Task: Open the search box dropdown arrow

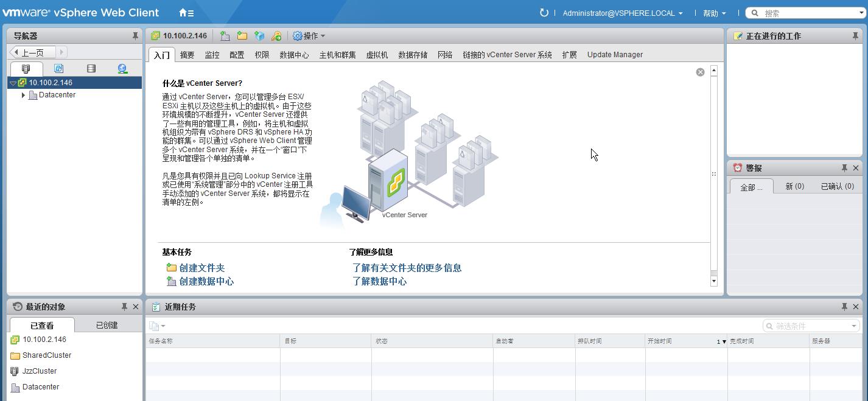Action: click(861, 13)
